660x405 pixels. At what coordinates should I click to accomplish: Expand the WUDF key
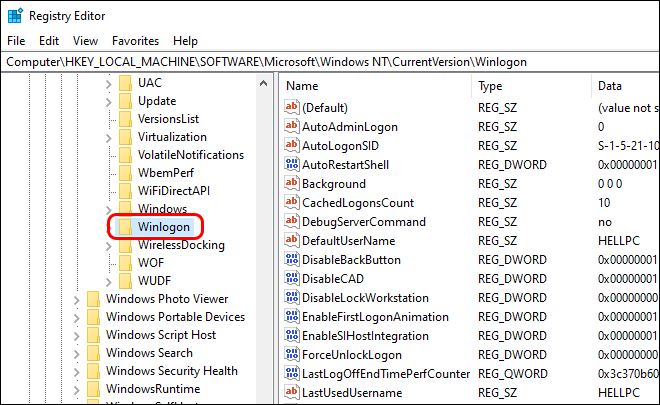109,282
